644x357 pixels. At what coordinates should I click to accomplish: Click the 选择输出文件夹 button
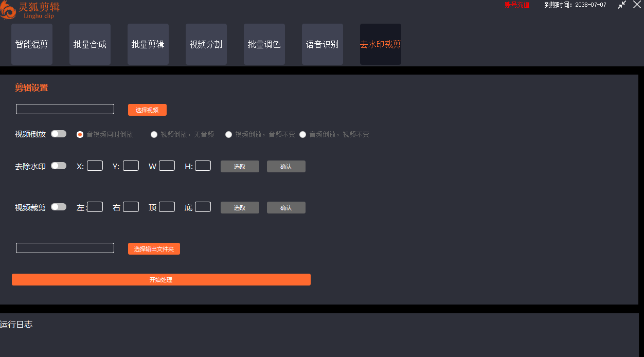coord(154,248)
